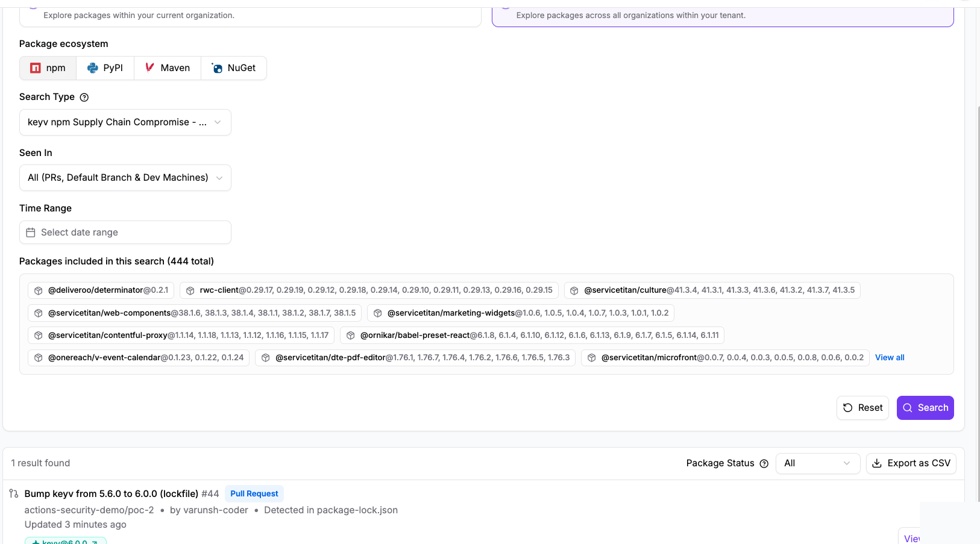Screen dimensions: 980x544
Task: Open the Package Status All dropdown
Action: 817,463
